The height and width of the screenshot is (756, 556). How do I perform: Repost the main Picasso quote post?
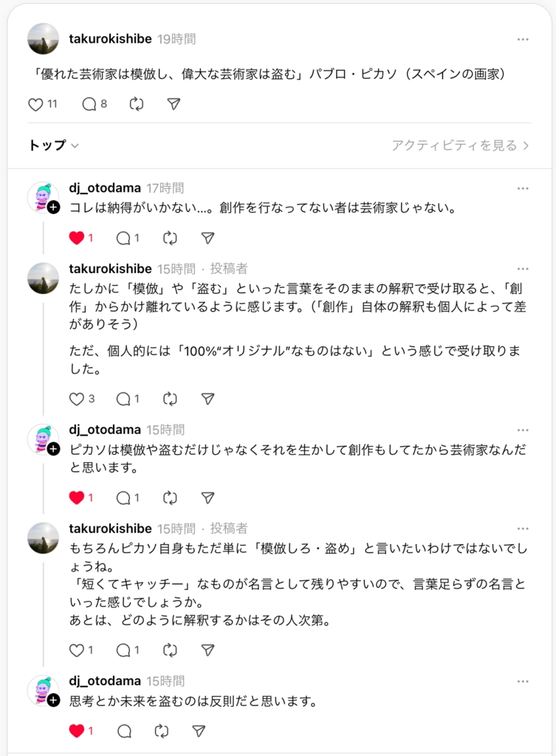click(136, 104)
